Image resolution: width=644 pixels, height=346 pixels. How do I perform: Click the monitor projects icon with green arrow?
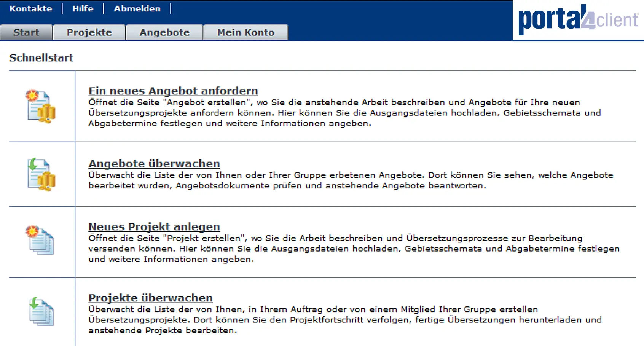[41, 311]
